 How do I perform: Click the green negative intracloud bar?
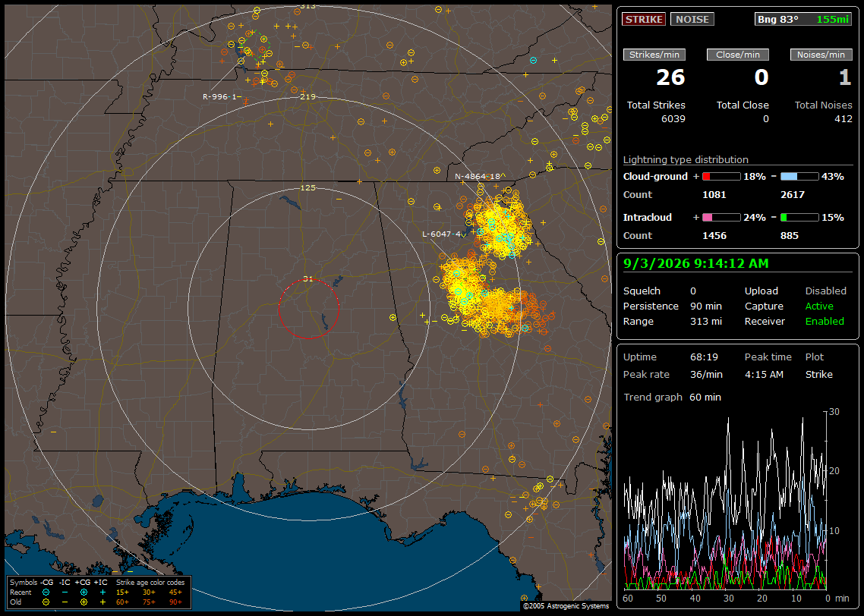click(799, 218)
